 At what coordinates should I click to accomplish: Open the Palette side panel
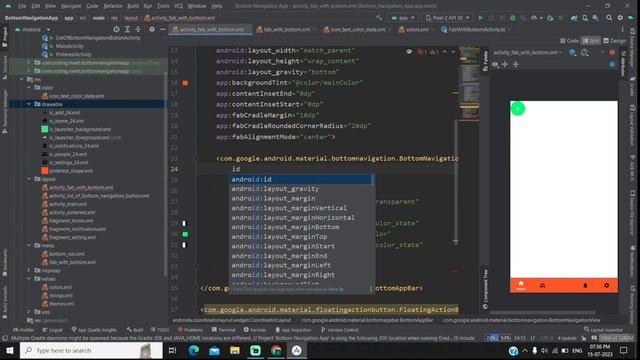485,61
